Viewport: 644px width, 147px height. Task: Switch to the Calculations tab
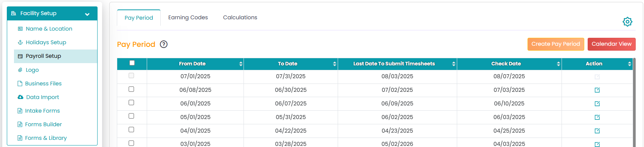[240, 17]
